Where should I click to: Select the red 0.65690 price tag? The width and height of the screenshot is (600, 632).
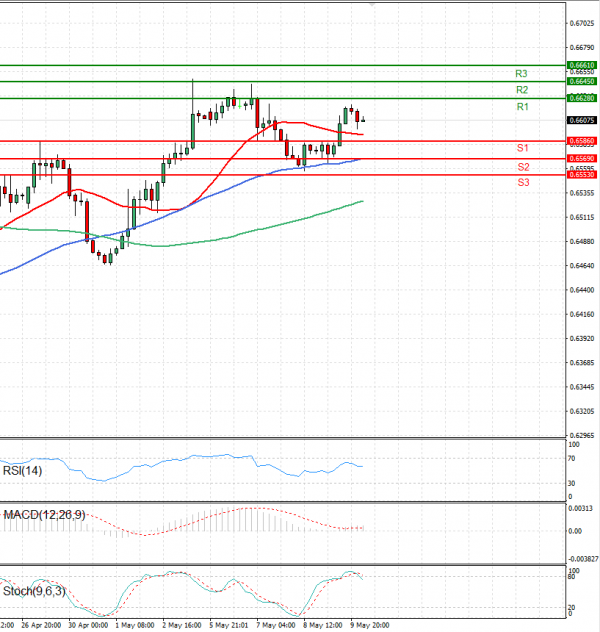point(581,159)
